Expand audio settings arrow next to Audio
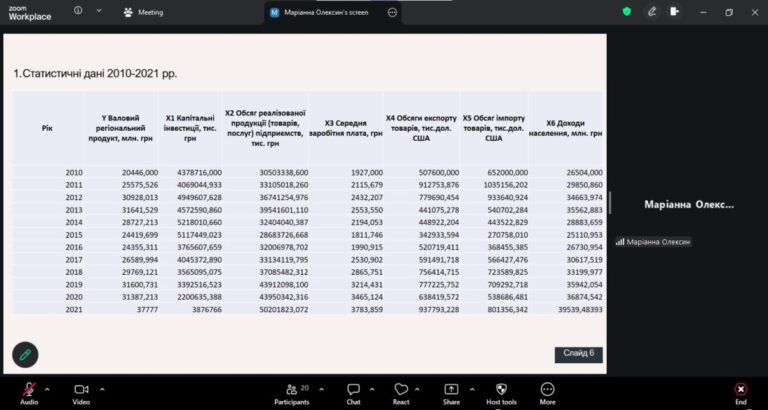 48,389
